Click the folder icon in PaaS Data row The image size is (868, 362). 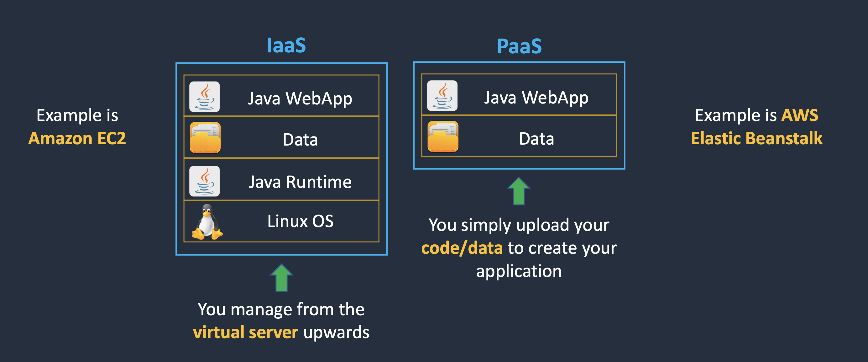point(443,137)
